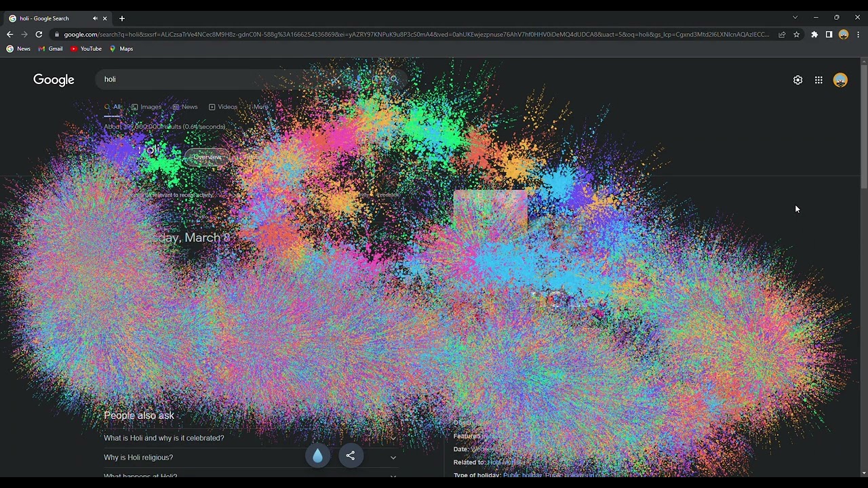The width and height of the screenshot is (868, 488).
Task: Go back to previous page
Action: pos(9,35)
